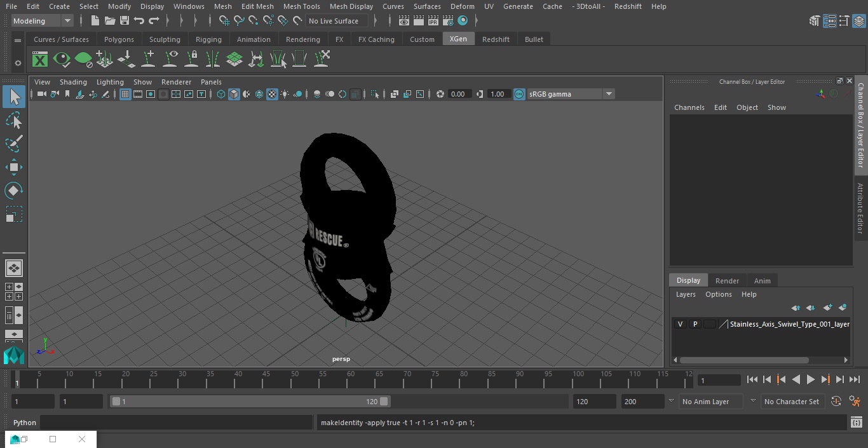Open the sRGB gamma dropdown
The width and height of the screenshot is (868, 448).
[x=570, y=94]
